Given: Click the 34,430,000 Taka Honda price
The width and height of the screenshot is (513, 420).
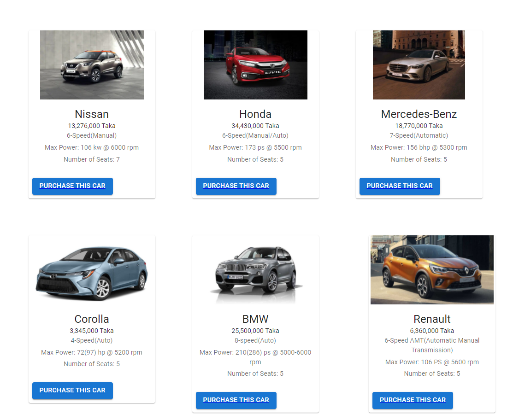Looking at the screenshot, I should pos(255,126).
